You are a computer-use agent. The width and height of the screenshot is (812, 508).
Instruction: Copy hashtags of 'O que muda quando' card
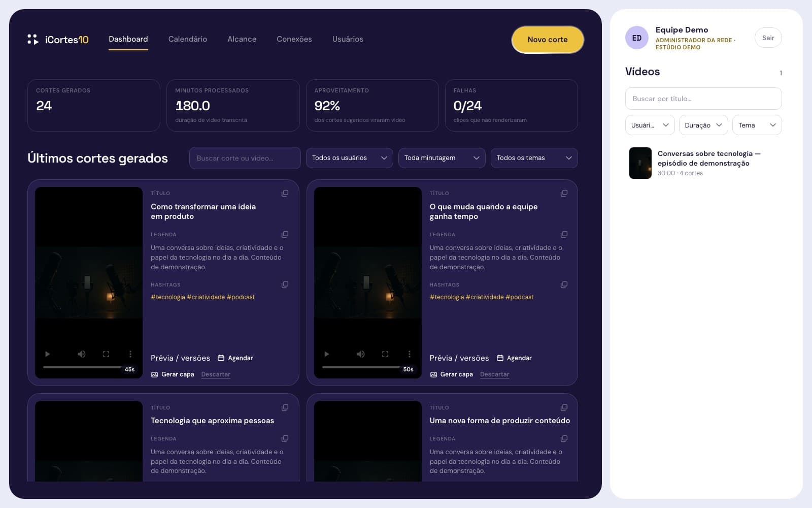pyautogui.click(x=564, y=284)
